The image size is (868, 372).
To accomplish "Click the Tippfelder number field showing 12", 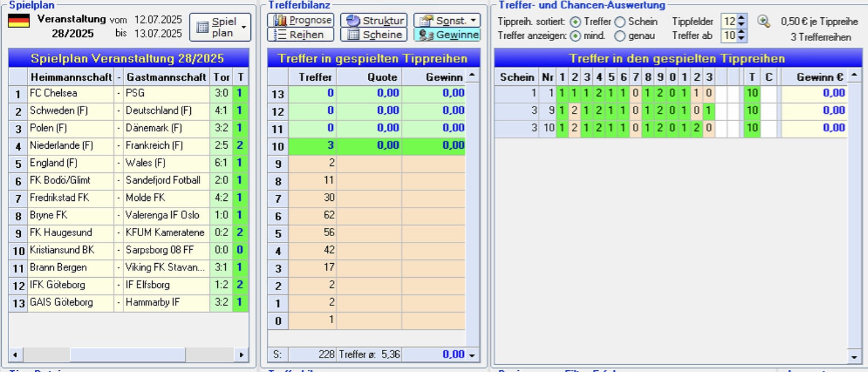I will (729, 22).
